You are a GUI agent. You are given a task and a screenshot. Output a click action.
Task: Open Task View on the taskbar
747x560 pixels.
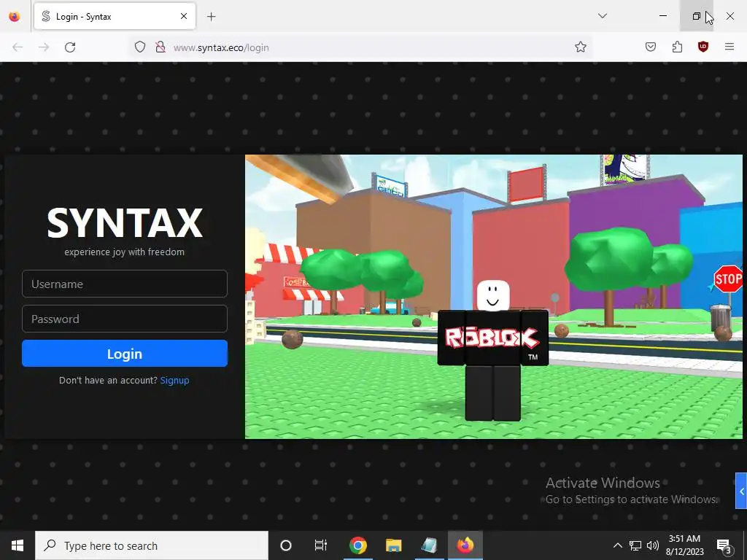(x=321, y=545)
